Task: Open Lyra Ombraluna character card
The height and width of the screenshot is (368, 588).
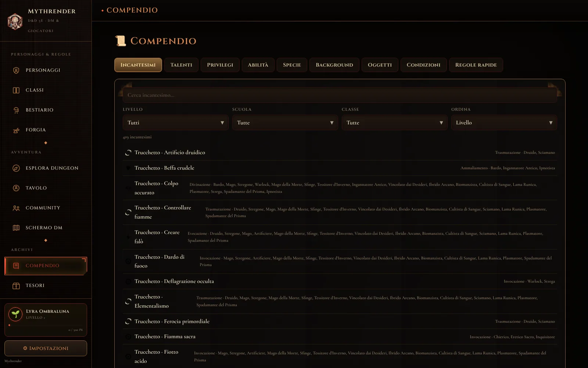Action: pyautogui.click(x=46, y=320)
